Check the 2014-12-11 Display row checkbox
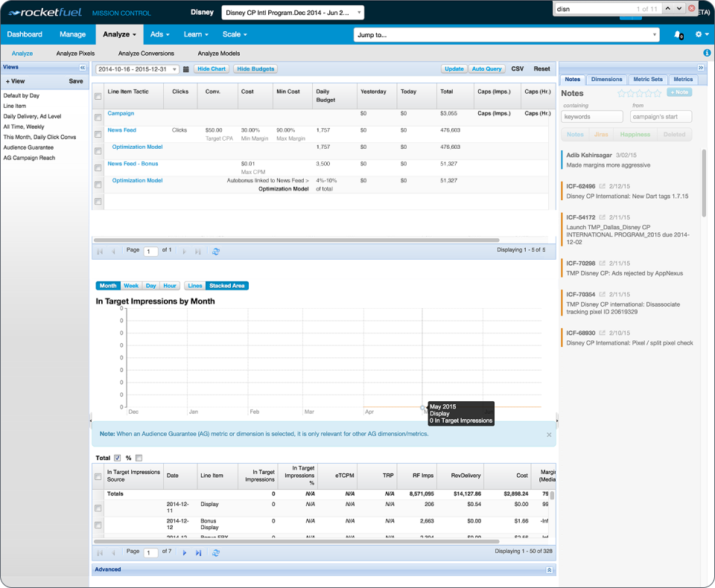 (98, 508)
